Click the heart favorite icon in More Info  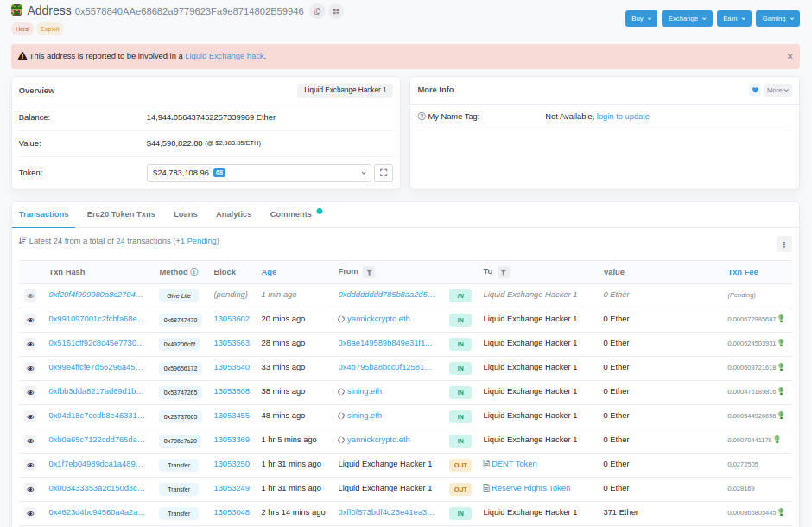755,90
